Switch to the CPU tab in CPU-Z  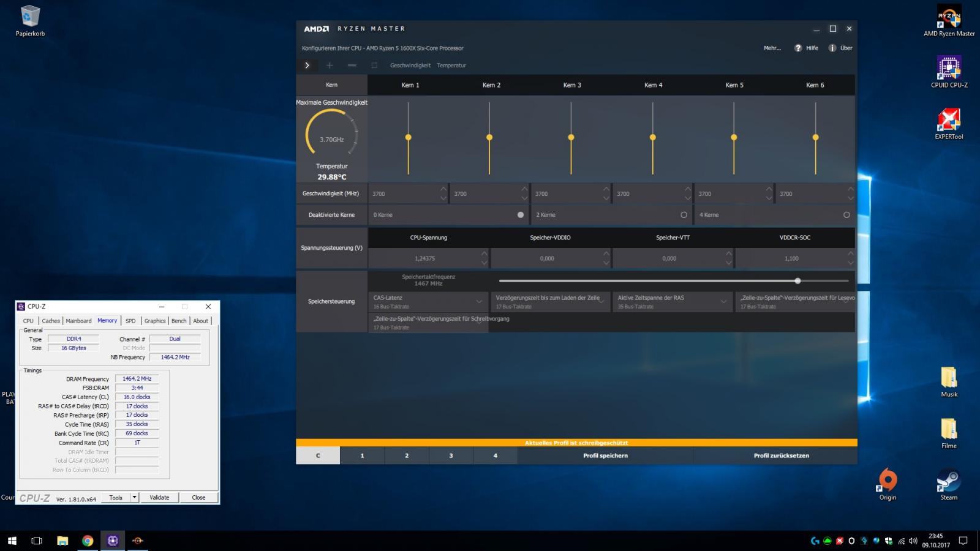28,321
